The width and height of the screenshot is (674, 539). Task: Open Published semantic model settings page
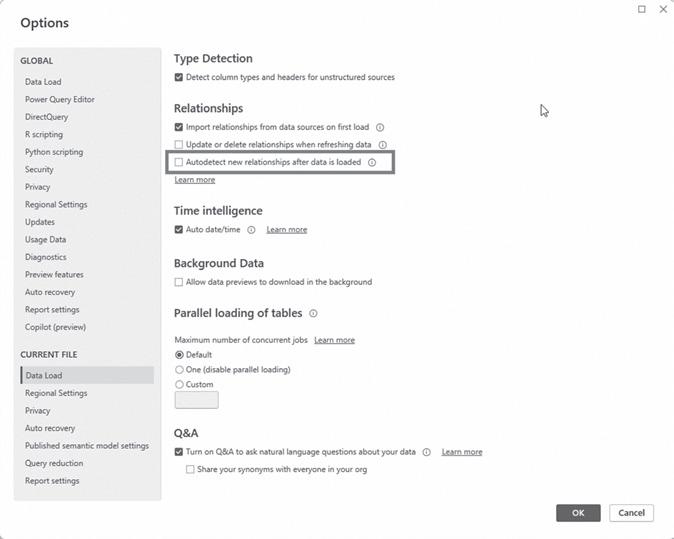click(x=87, y=446)
